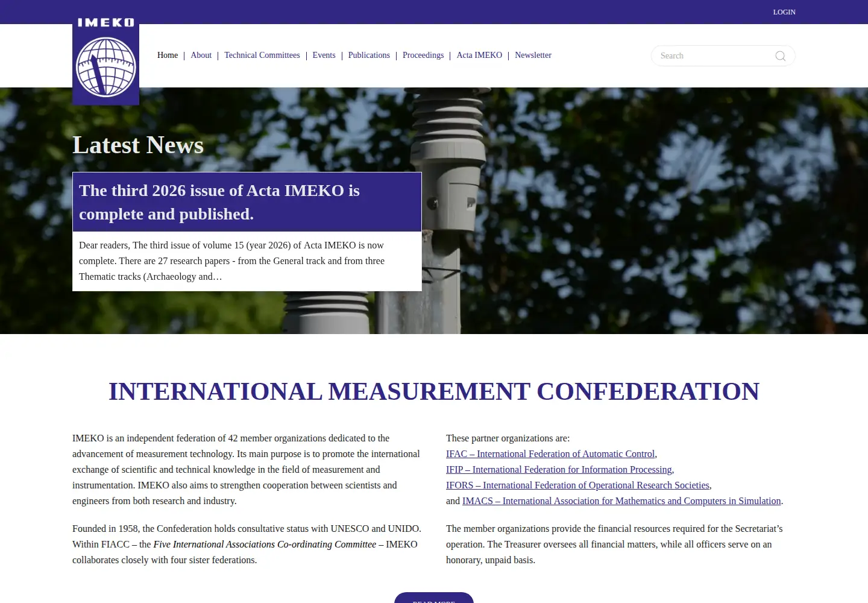Open the Acta IMEKO menu item
The width and height of the screenshot is (868, 603).
coord(479,55)
